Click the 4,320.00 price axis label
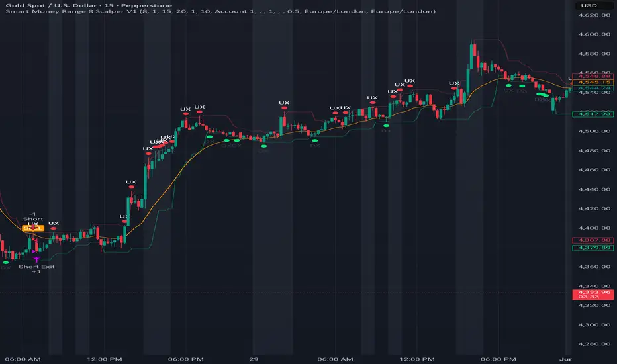This screenshot has height=364, width=617. (594, 305)
